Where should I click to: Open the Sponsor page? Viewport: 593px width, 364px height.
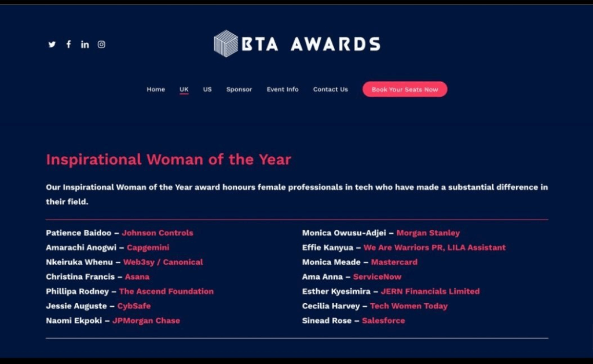click(239, 89)
